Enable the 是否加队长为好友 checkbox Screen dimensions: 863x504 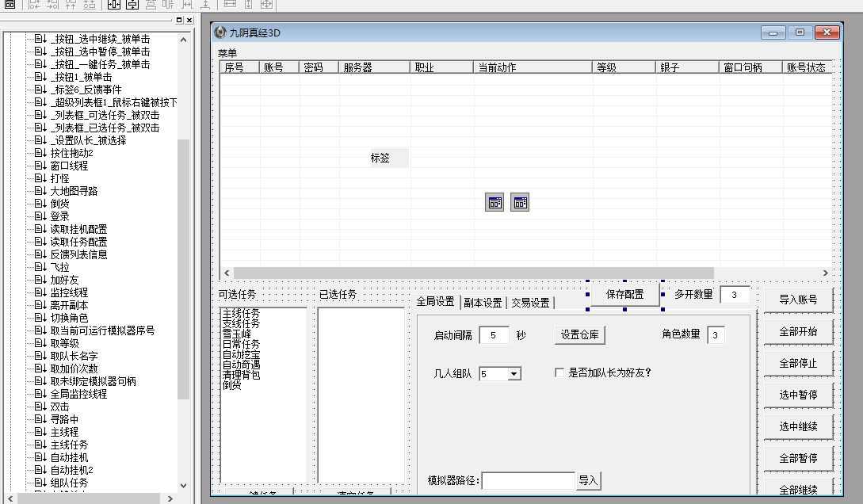559,372
